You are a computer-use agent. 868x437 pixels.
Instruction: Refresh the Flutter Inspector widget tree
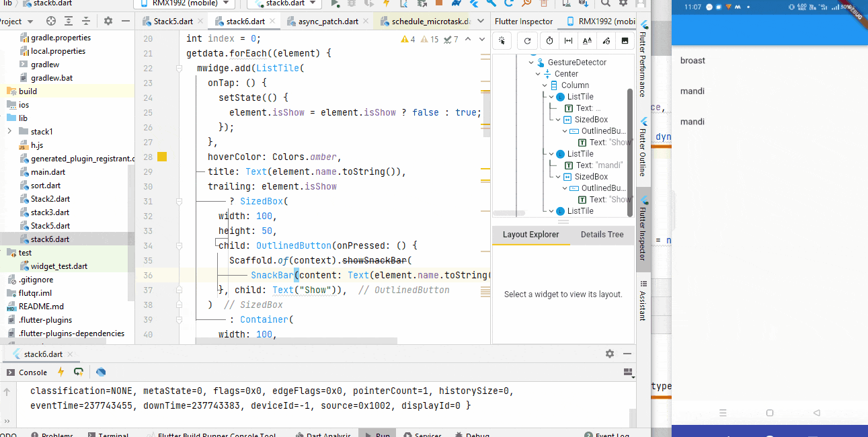click(527, 41)
